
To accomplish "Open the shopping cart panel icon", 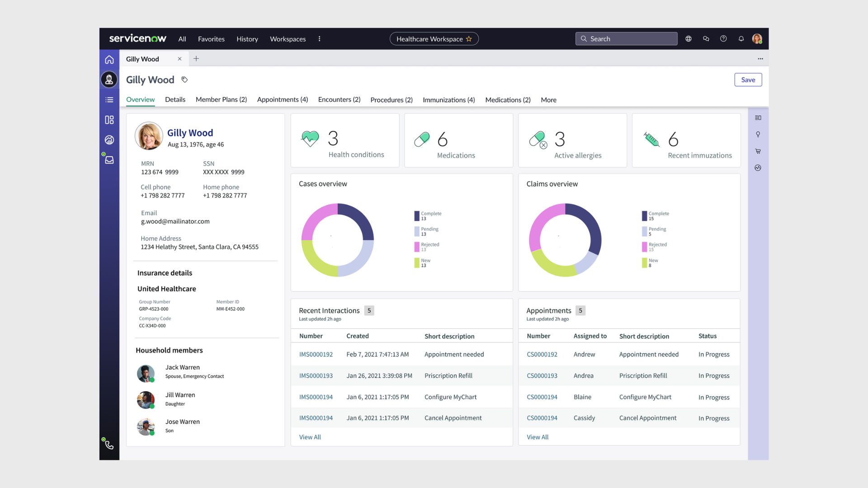I will click(x=758, y=151).
